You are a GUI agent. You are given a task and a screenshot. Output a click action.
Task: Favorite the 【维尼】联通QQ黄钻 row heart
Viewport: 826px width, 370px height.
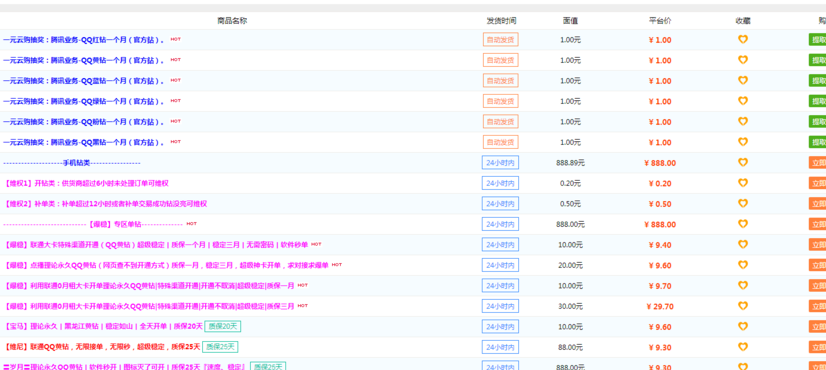pyautogui.click(x=743, y=347)
